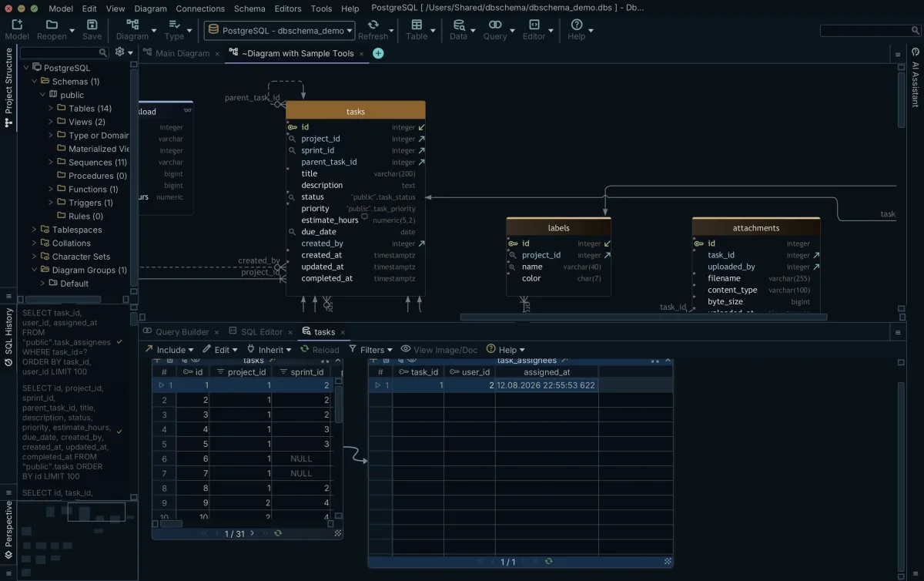Click the Type toolbar icon
Screen dimensions: 924x581
coord(174,25)
